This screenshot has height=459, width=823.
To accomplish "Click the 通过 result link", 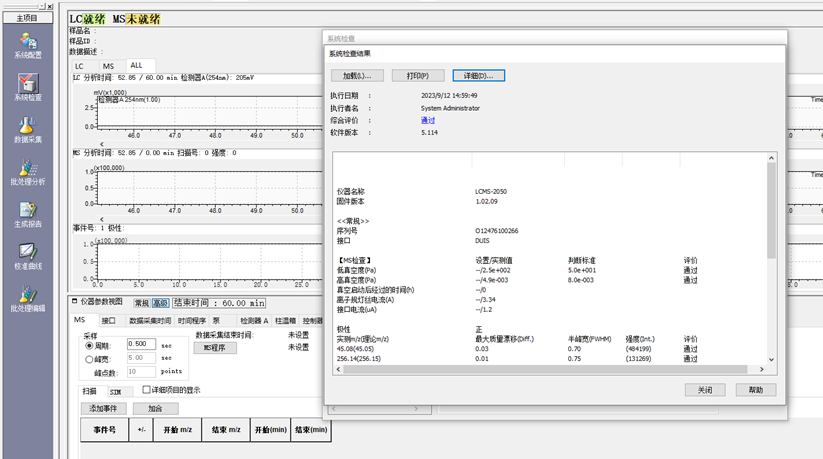I will (x=428, y=120).
